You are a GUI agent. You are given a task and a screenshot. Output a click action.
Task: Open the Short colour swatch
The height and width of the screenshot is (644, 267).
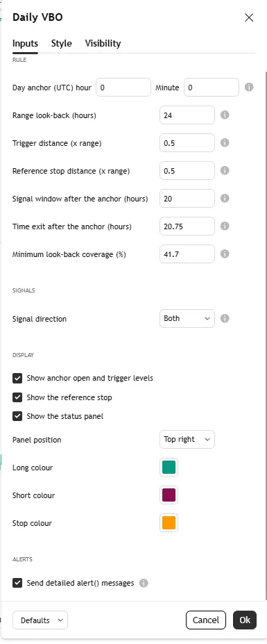click(x=169, y=495)
